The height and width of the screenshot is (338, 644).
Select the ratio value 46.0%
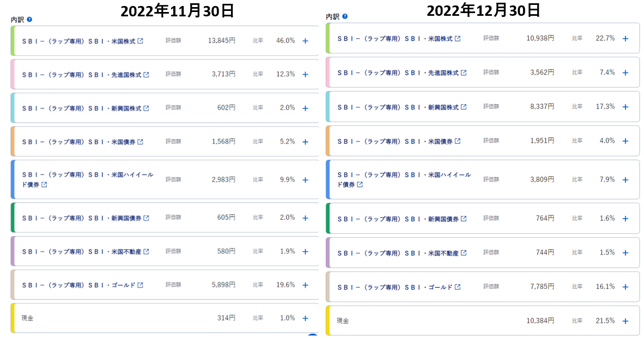pos(285,40)
